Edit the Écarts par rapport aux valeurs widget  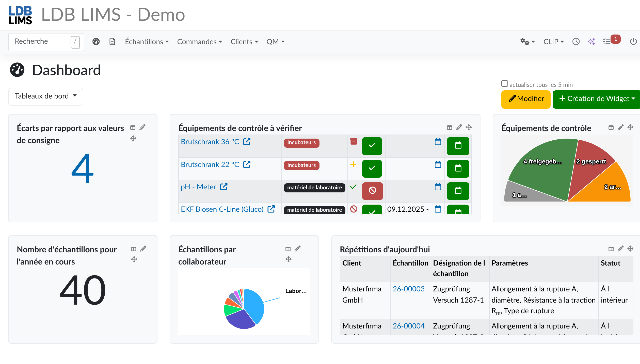coord(142,127)
